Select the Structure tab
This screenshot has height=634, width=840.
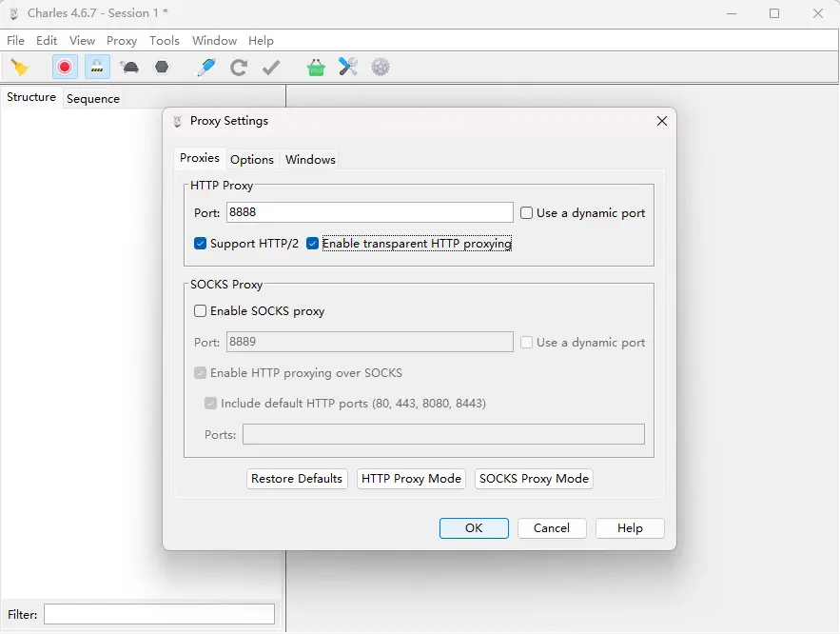tap(31, 97)
